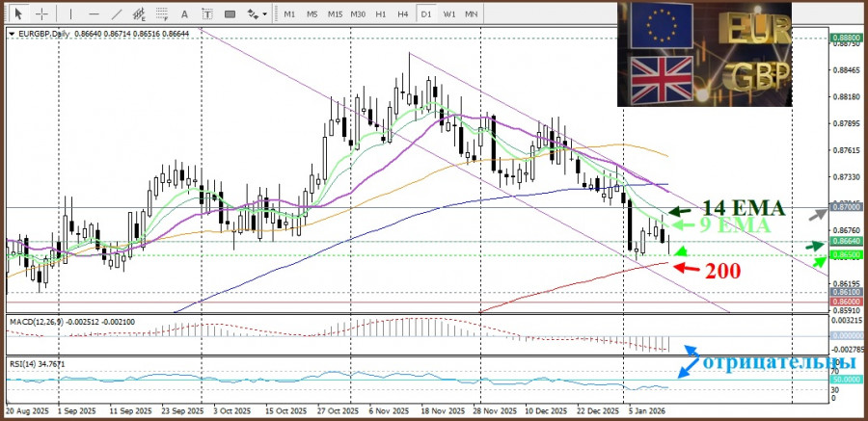Switch to M5 timeframe

(312, 14)
